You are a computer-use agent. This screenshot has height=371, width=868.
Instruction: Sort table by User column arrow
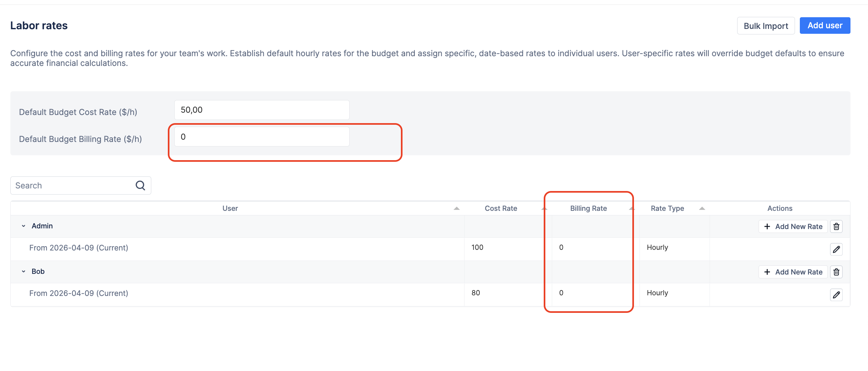pyautogui.click(x=456, y=209)
